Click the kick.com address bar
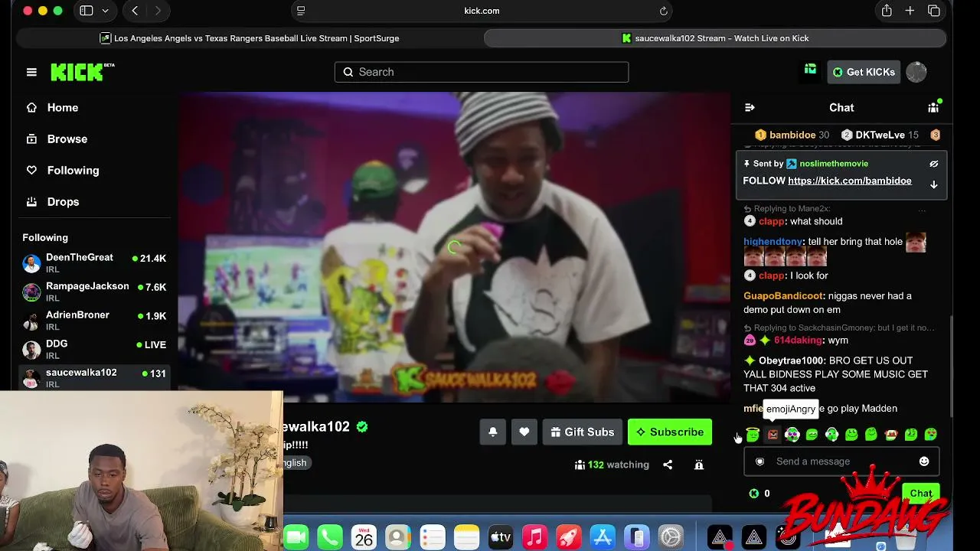This screenshot has height=551, width=980. pos(482,11)
